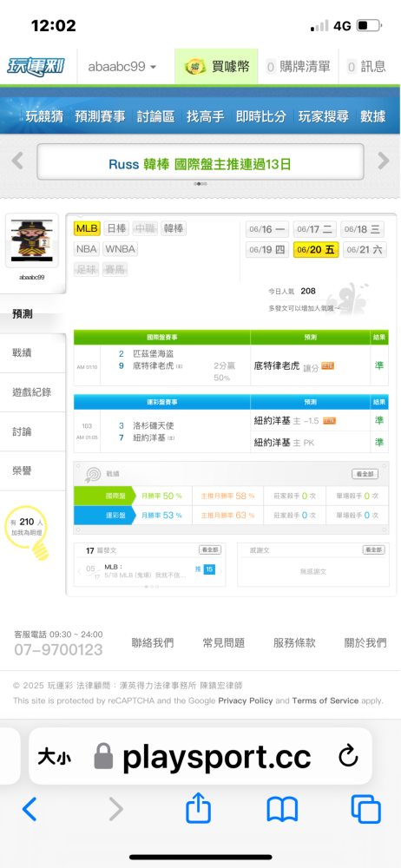
Task: Pick date 06/19 四
Action: coord(267,250)
